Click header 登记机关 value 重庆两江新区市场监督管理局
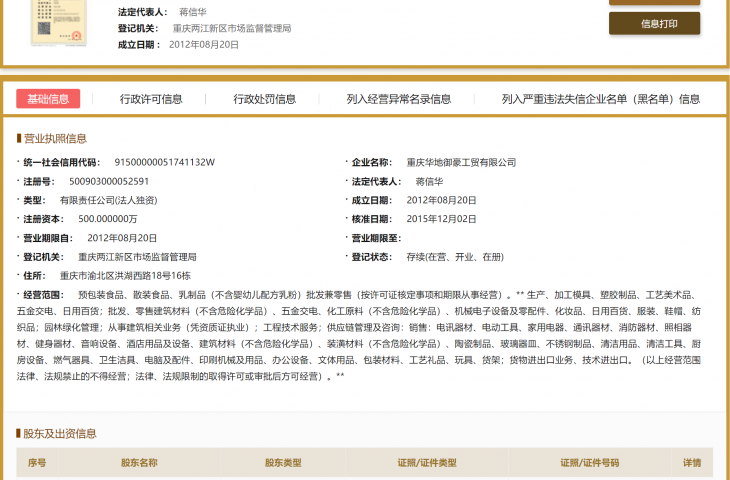 (x=232, y=28)
